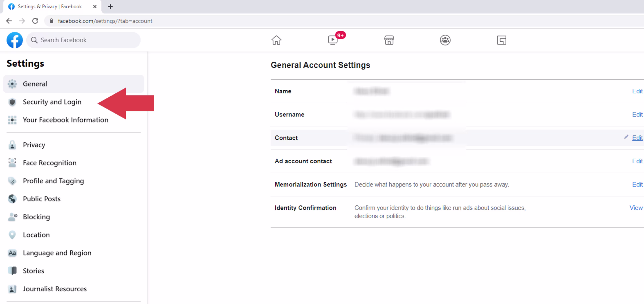Click the pencil icon beside Contact Edit
This screenshot has height=304, width=644.
click(x=626, y=137)
